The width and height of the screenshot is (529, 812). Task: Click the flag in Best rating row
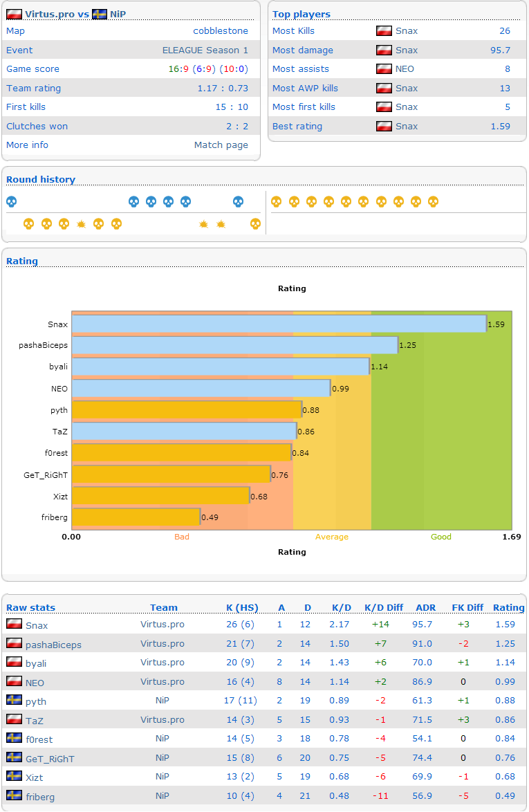384,126
